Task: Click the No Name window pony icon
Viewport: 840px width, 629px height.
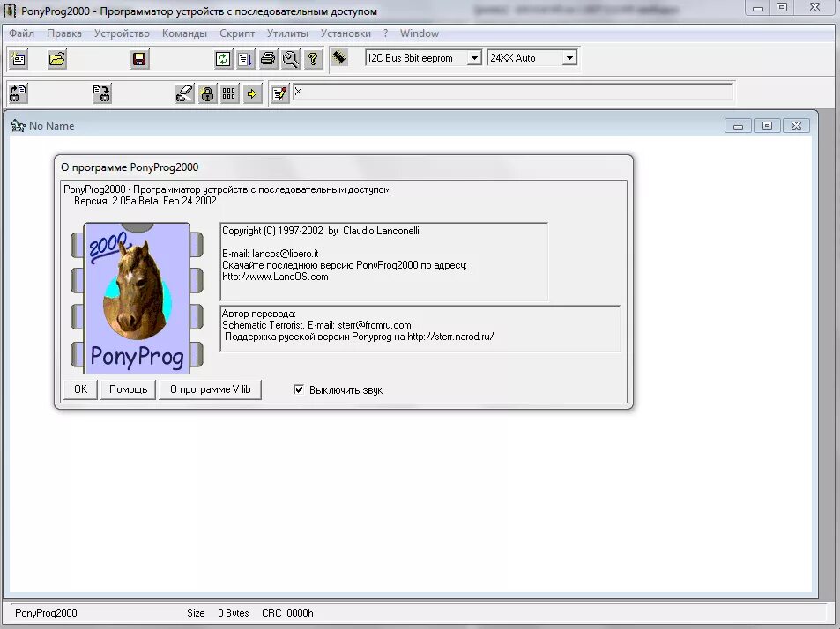Action: coord(19,126)
